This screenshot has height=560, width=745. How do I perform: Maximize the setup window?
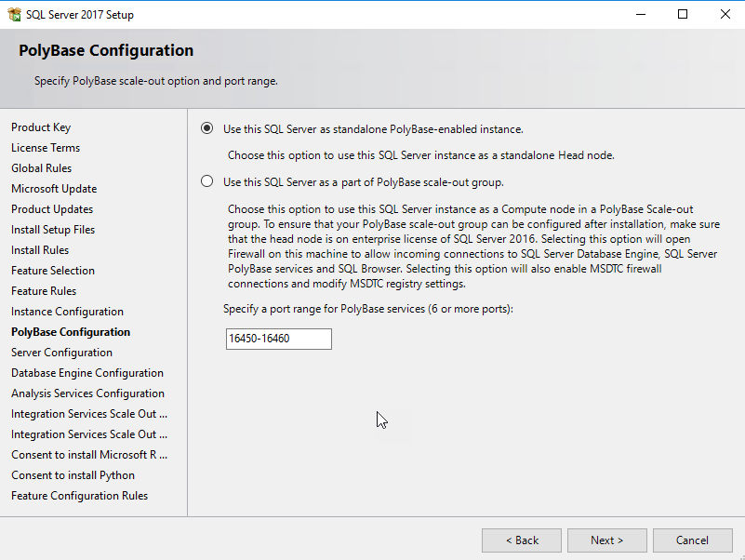[x=683, y=14]
